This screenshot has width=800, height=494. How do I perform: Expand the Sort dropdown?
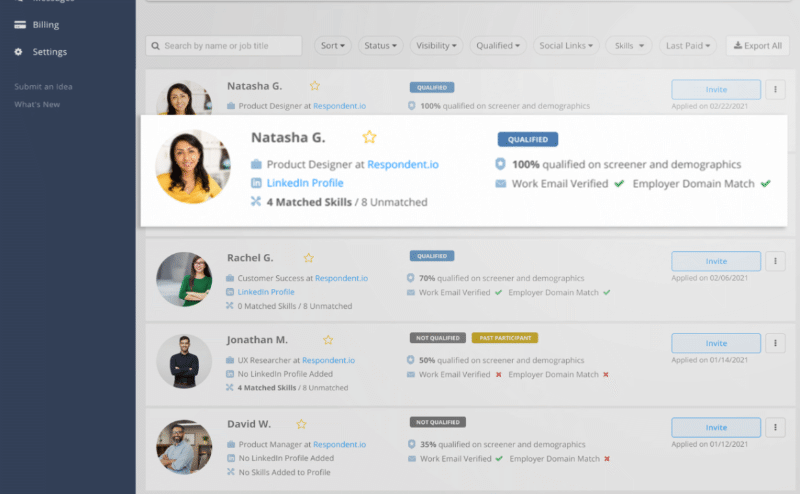(333, 45)
